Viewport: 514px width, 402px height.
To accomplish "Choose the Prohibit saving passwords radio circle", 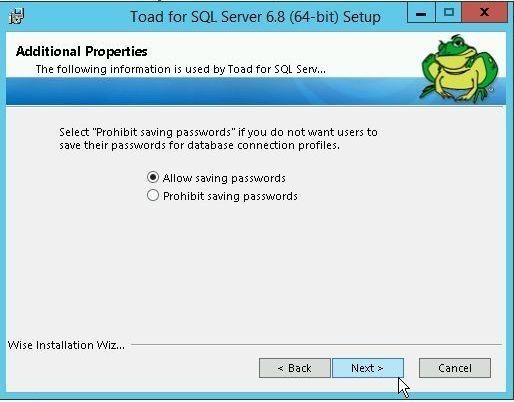I will 153,195.
